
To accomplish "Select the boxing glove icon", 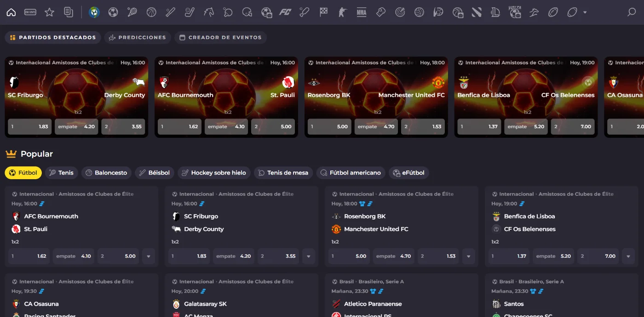I will (x=381, y=12).
